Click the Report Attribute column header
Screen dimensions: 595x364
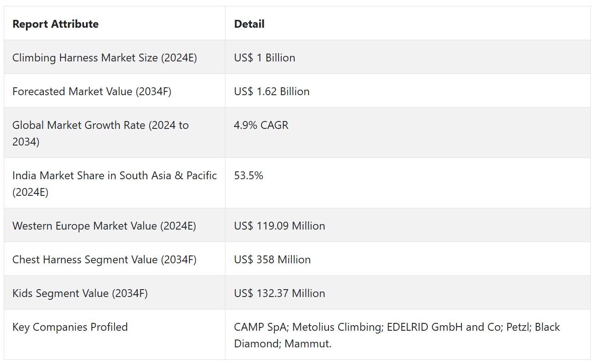click(55, 24)
